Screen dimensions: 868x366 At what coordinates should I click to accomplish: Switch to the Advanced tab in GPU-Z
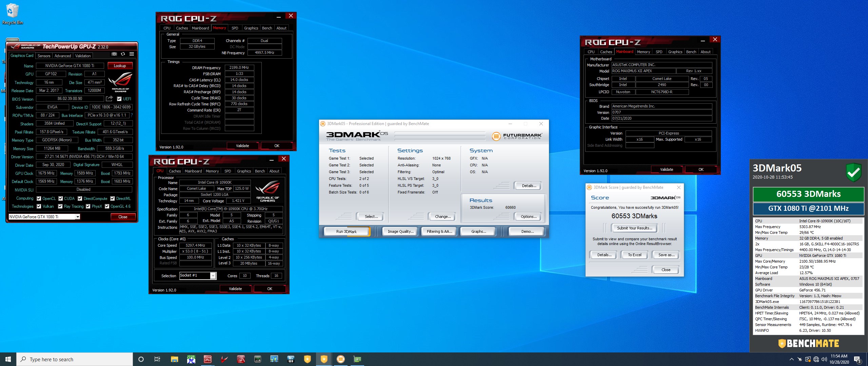pos(63,56)
